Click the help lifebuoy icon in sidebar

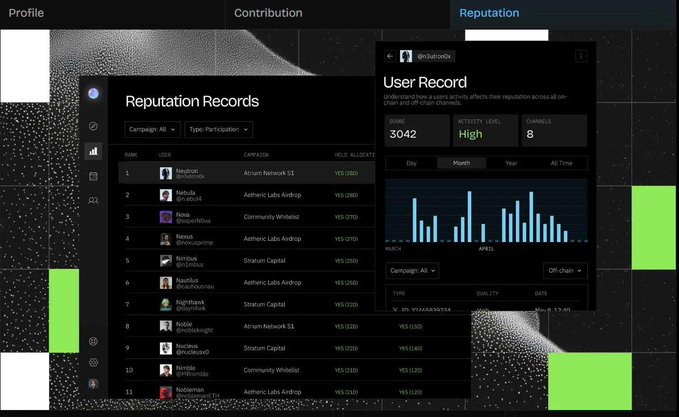[93, 341]
